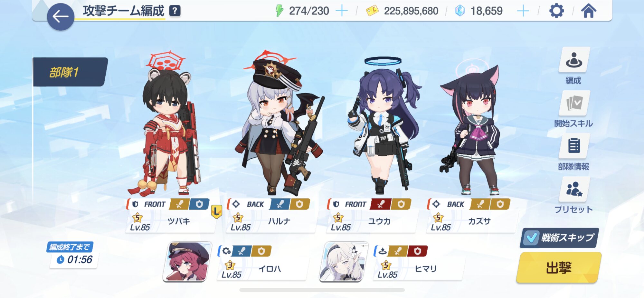Go to home via house icon

(589, 11)
